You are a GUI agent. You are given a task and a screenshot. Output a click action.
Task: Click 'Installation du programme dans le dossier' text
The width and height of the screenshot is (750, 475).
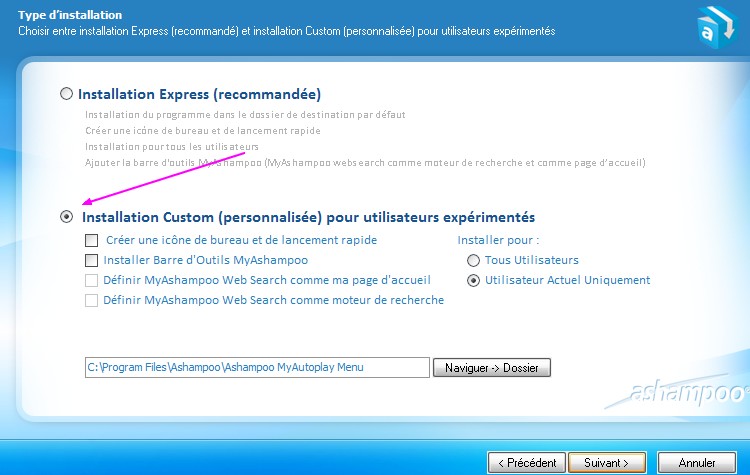[x=245, y=115]
